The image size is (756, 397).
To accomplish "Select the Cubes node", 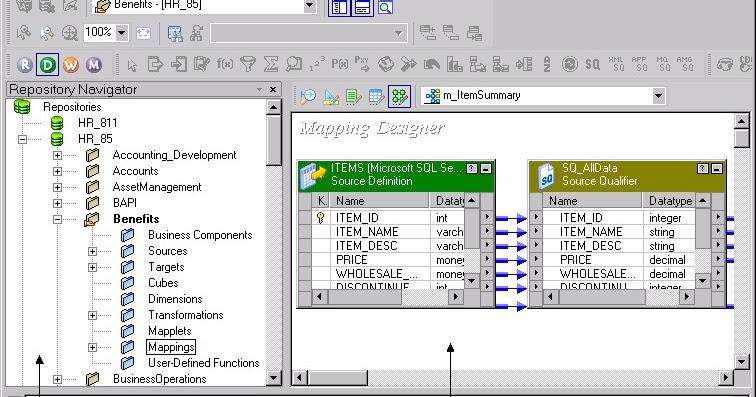I will 163,283.
